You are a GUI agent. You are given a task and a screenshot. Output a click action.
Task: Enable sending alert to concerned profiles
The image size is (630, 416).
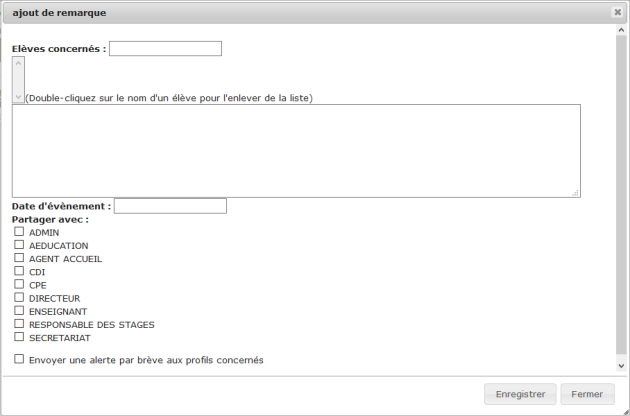(x=19, y=359)
